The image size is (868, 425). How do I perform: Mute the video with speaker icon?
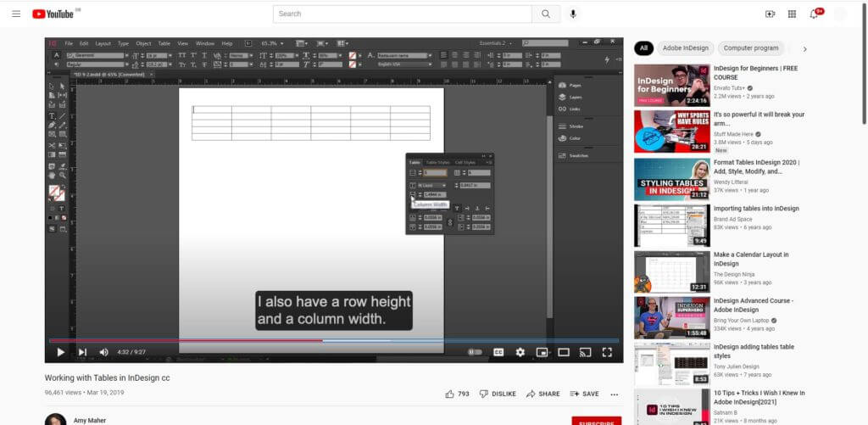[x=103, y=352]
